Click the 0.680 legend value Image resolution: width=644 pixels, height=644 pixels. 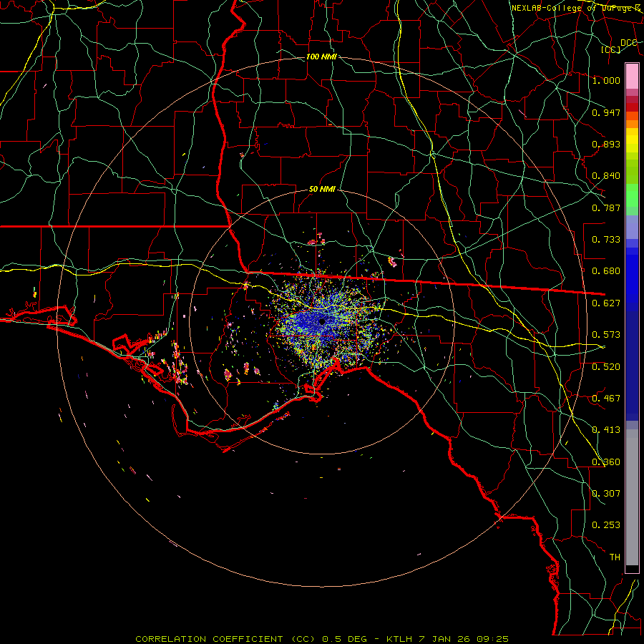pyautogui.click(x=606, y=271)
